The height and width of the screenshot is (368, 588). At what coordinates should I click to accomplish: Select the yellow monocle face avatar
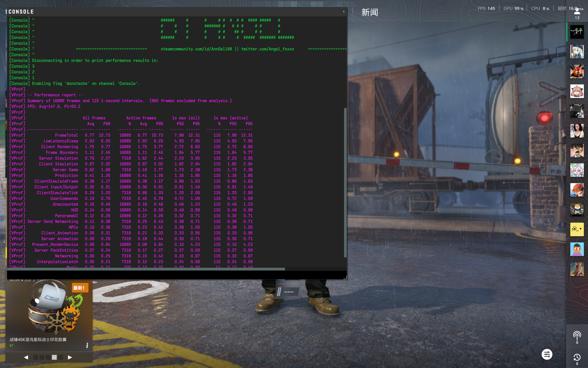click(577, 230)
